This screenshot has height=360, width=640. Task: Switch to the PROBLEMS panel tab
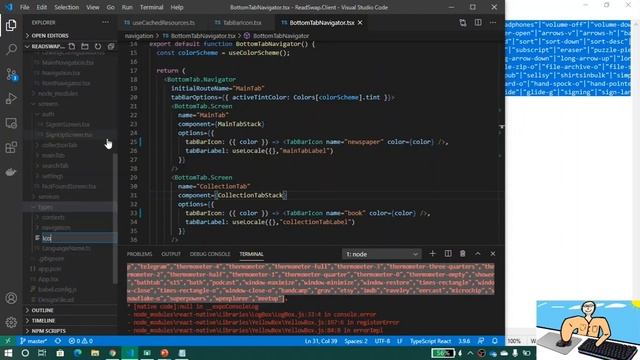(139, 254)
